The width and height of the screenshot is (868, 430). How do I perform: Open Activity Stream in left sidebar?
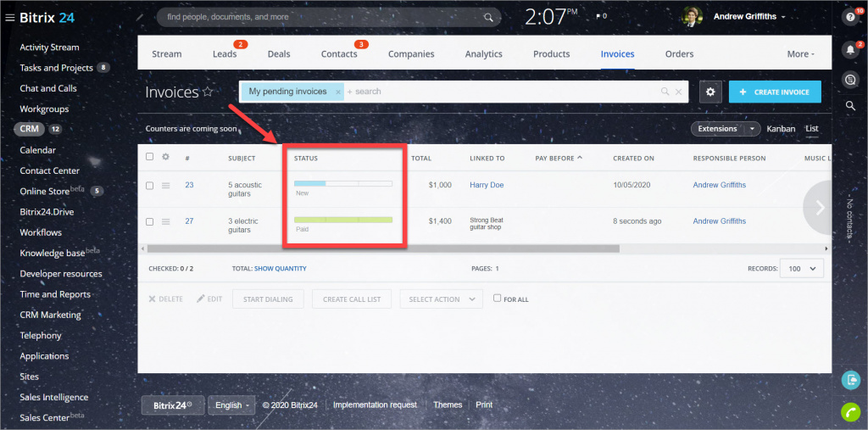pyautogui.click(x=49, y=47)
